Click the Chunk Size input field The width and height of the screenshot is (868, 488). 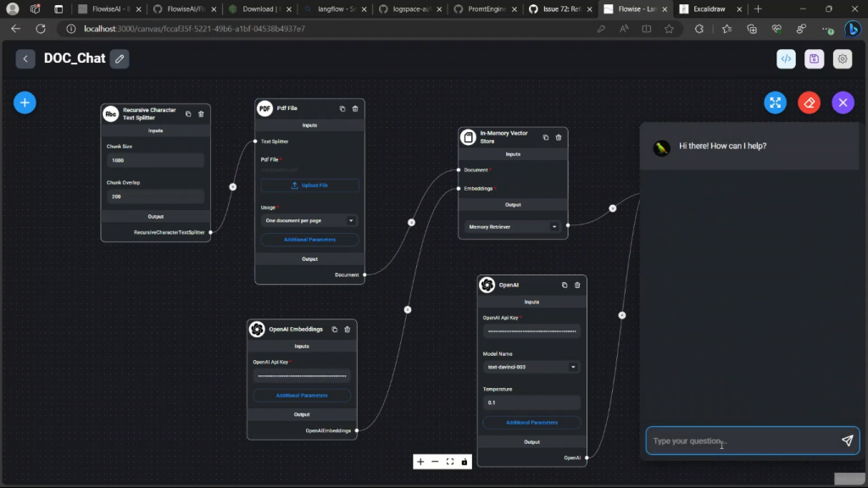tap(155, 160)
